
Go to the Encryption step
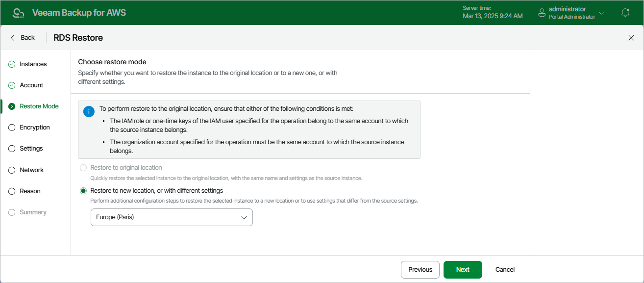pos(34,128)
